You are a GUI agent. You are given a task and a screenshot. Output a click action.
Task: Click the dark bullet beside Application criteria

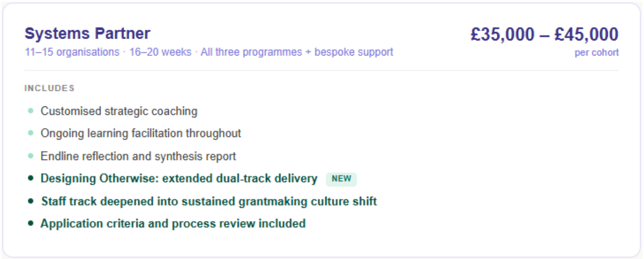point(31,223)
